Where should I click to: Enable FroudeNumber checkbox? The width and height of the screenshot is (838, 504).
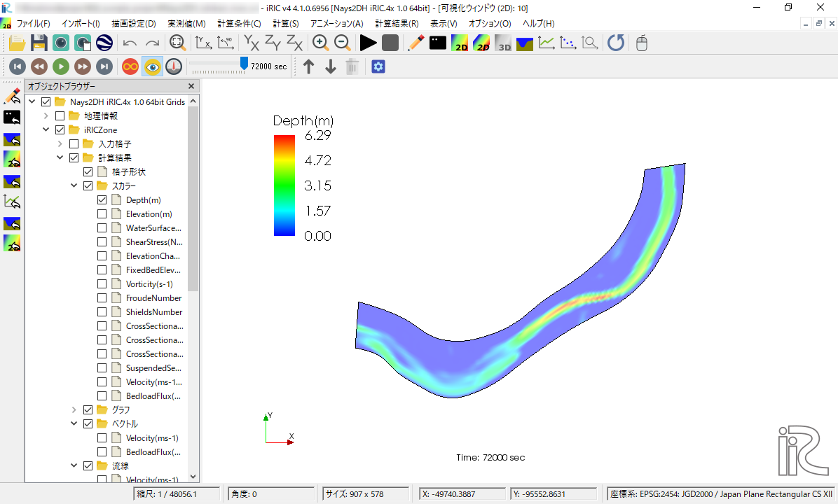[102, 298]
